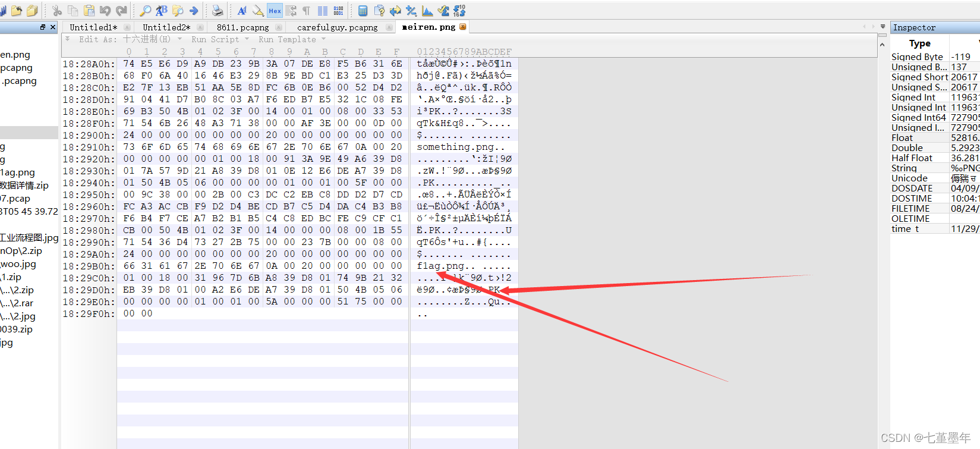Open the Replace tool icon
This screenshot has width=980, height=449.
click(162, 11)
